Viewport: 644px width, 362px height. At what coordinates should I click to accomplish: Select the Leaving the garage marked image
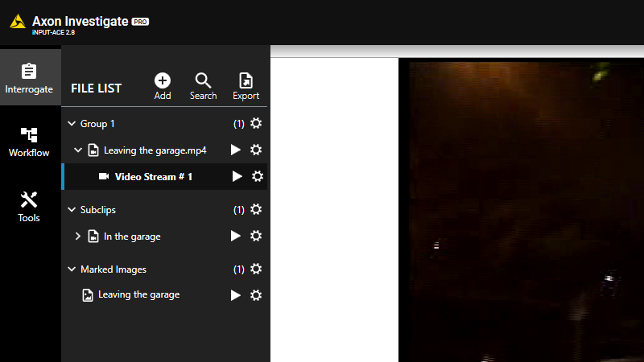(138, 294)
